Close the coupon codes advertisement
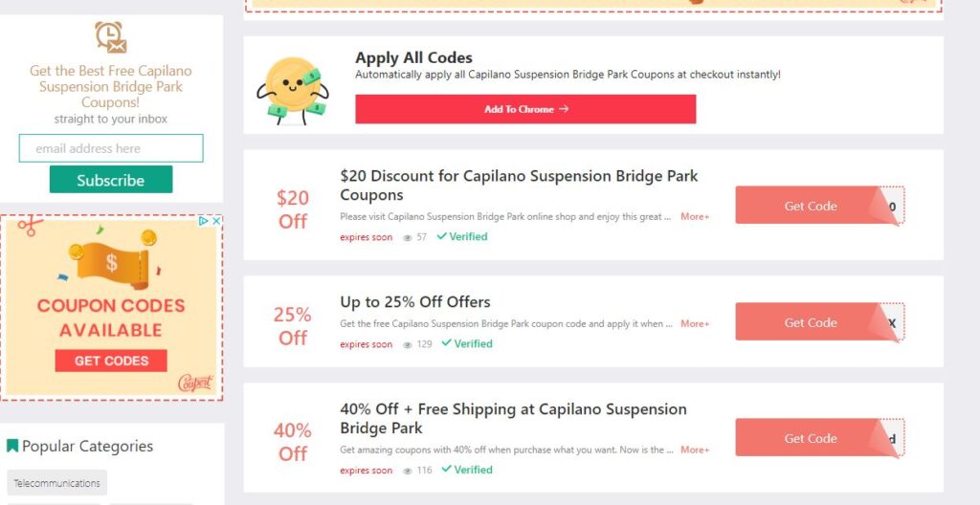980x505 pixels. pyautogui.click(x=216, y=221)
